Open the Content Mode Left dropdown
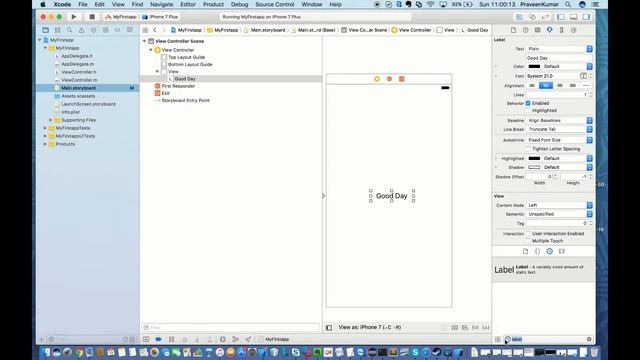This screenshot has width=640, height=360. pos(559,205)
